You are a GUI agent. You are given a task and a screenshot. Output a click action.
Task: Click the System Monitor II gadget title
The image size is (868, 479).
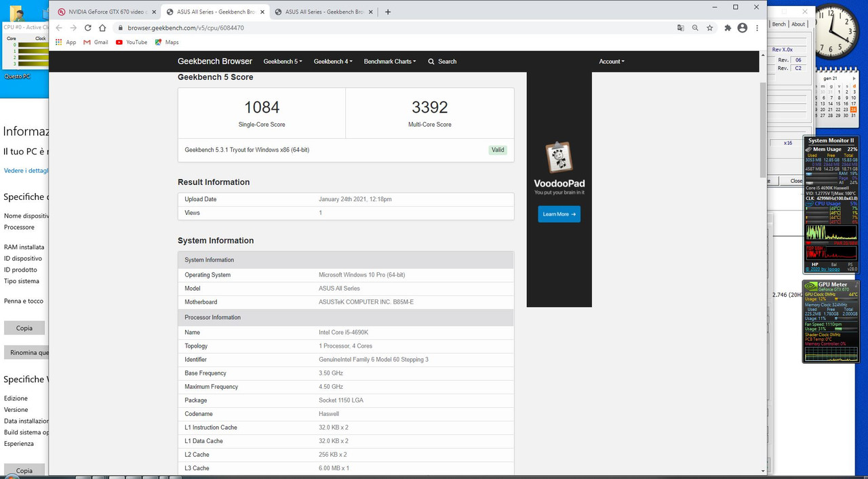[831, 140]
